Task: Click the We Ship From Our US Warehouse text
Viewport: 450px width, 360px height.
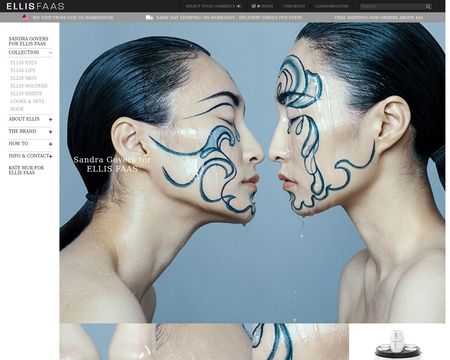Action: coord(73,18)
